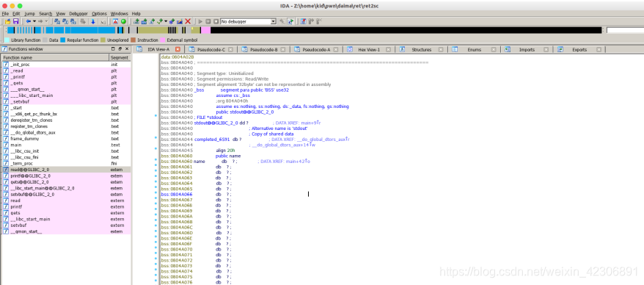The image size is (644, 285).
Task: Switch to the Structures tab
Action: [422, 49]
